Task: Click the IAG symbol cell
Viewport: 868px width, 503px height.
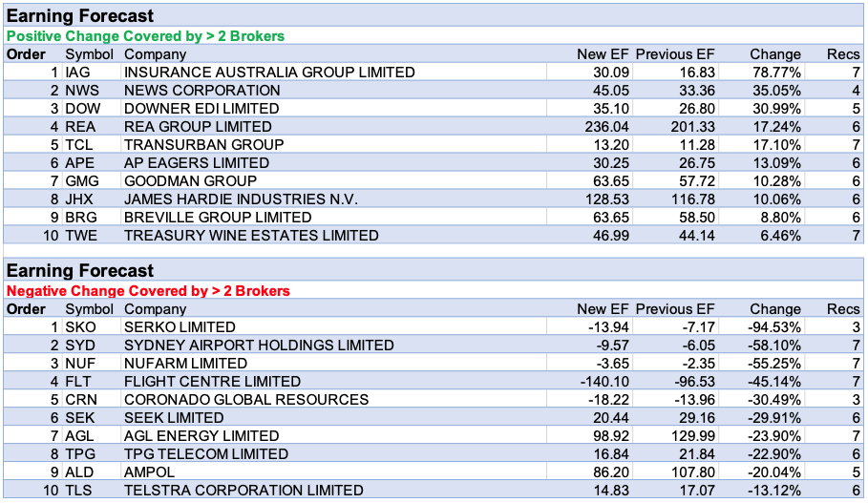Action: (78, 73)
